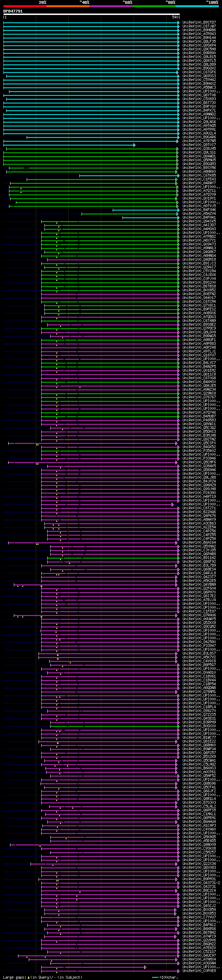Click the UniRef100_A7R7N5 label
This screenshot has height=980, width=222.
199,141
